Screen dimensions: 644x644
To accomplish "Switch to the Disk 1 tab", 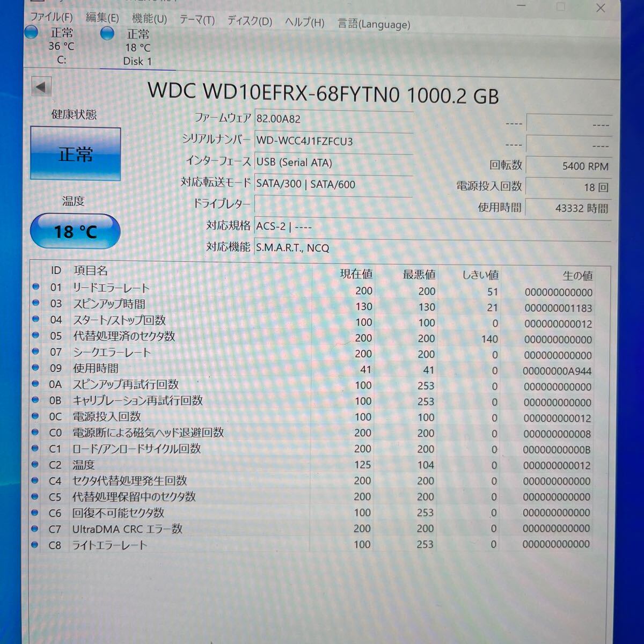I will [x=137, y=48].
